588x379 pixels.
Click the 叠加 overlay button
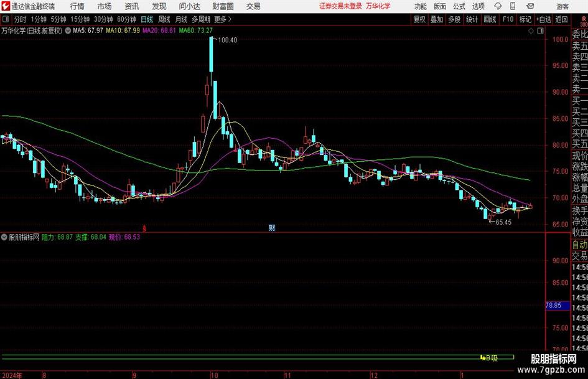point(437,19)
